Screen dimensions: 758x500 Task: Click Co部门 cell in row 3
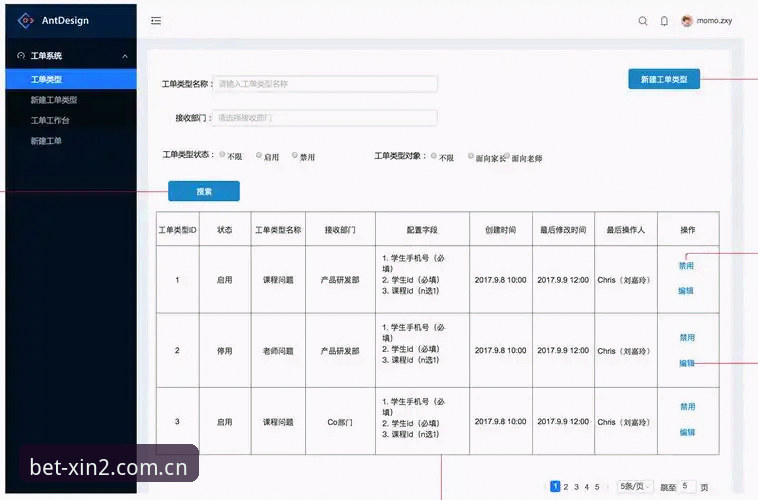(340, 422)
